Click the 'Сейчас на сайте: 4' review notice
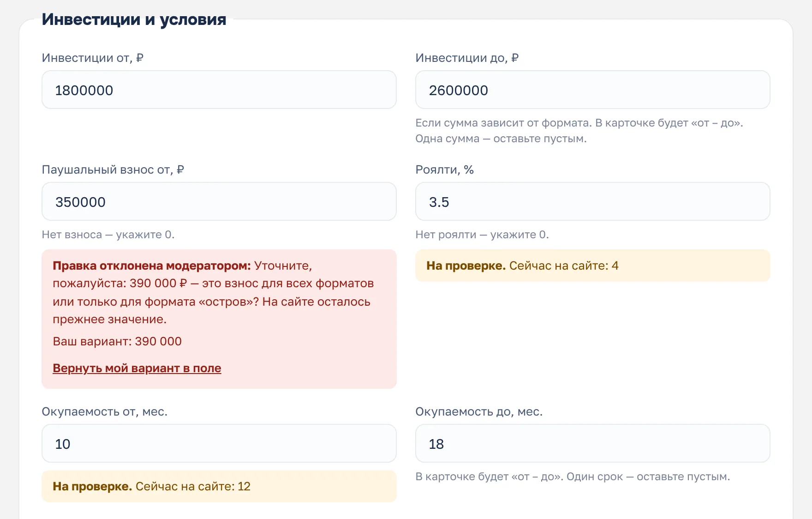812x519 pixels. point(593,266)
